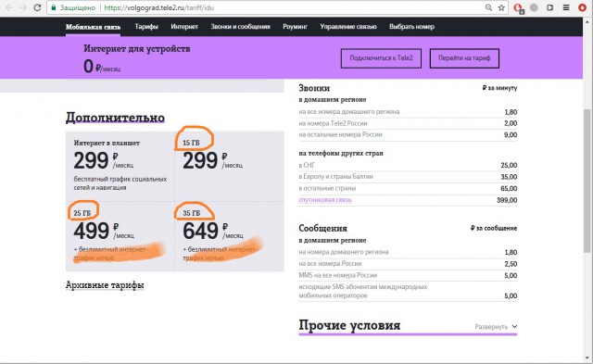Click the square extension icon in toolbar
Viewport: 593px width, 364px height.
point(549,7)
